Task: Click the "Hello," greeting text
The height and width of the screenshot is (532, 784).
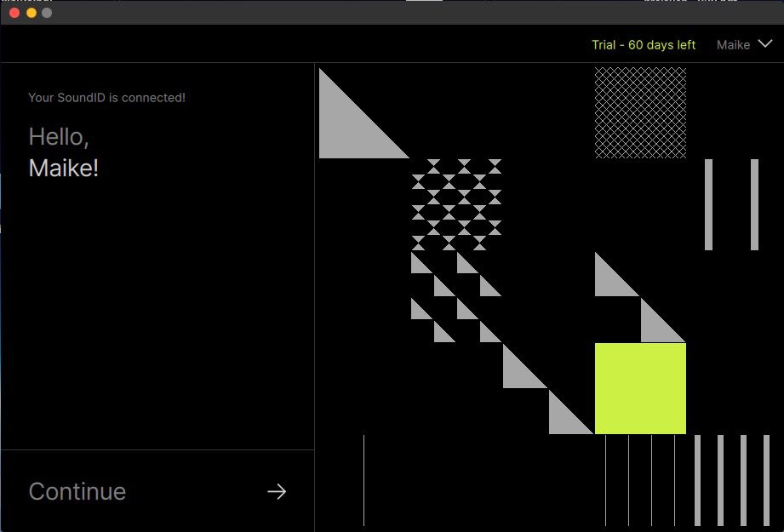Action: click(x=59, y=137)
